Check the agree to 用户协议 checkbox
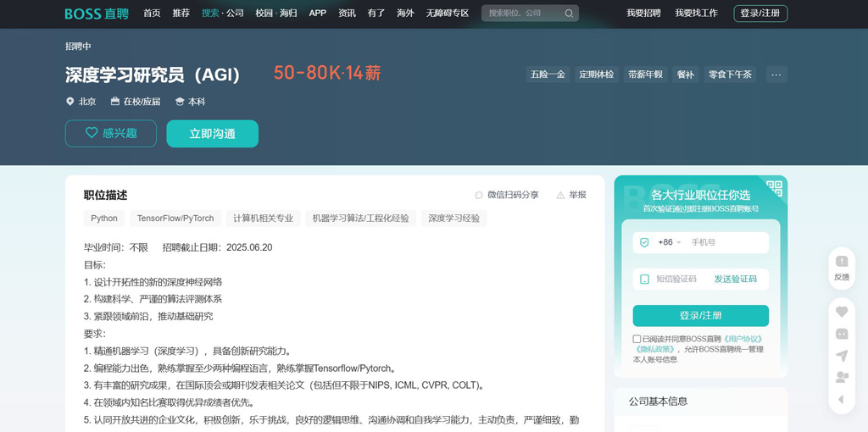The width and height of the screenshot is (868, 432). point(637,339)
